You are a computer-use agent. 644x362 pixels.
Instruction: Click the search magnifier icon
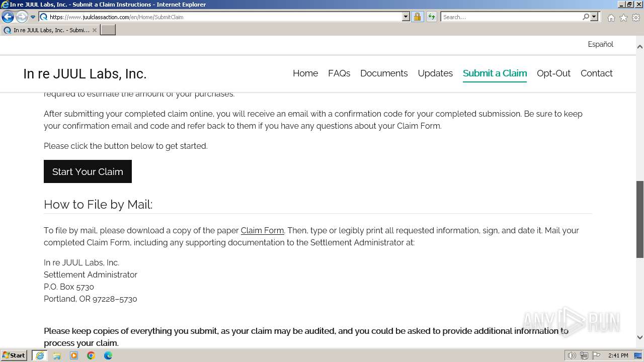point(586,17)
